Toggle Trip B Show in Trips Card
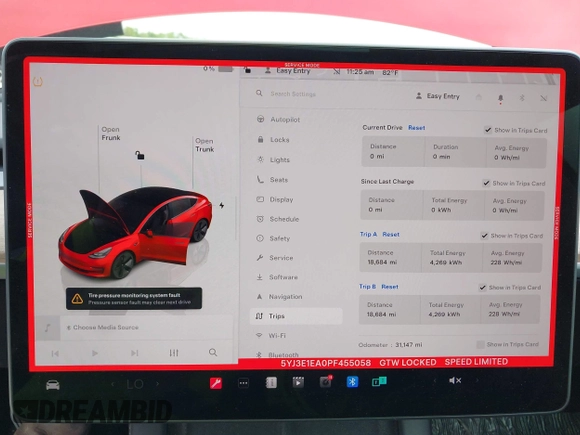Screen dimensions: 580x435 point(482,287)
